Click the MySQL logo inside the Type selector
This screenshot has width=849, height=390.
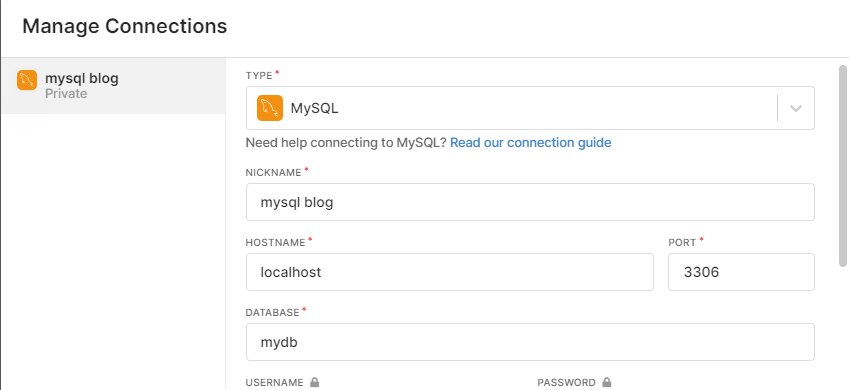270,108
